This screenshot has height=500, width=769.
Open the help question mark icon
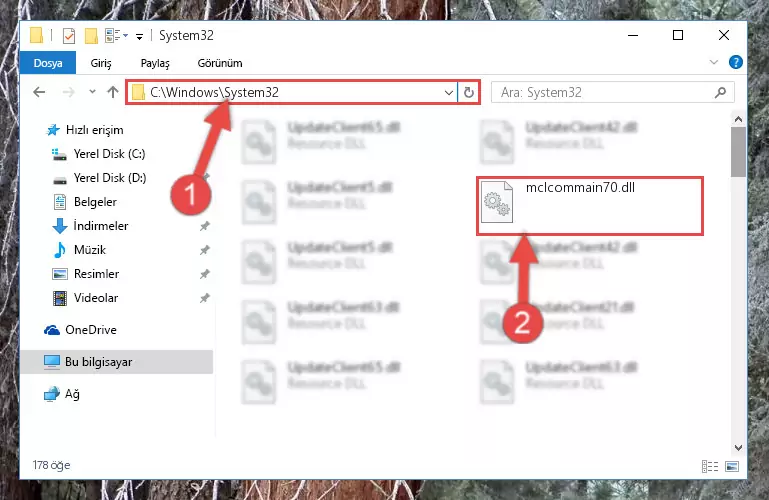click(x=735, y=62)
